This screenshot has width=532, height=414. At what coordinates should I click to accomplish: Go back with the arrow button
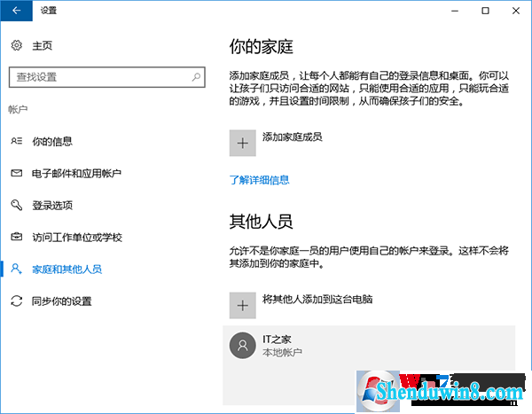pos(16,11)
